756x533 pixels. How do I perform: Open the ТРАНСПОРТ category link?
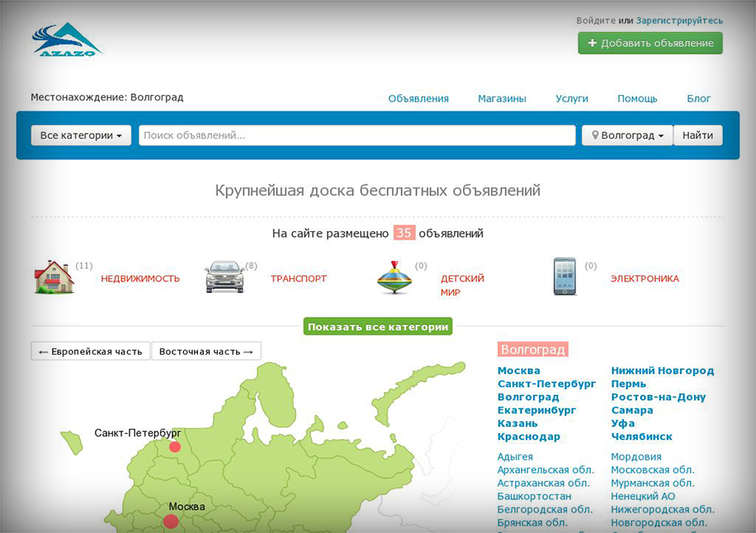(299, 279)
